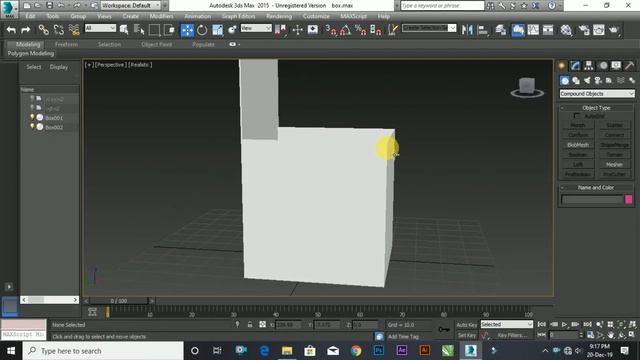Open the key mode 'Selected' dropdown

point(507,324)
